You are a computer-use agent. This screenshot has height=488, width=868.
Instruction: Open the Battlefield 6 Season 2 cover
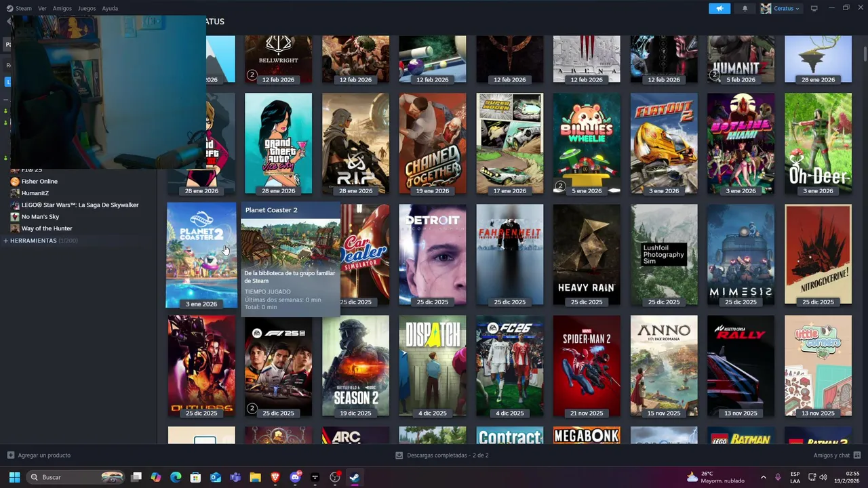(355, 365)
